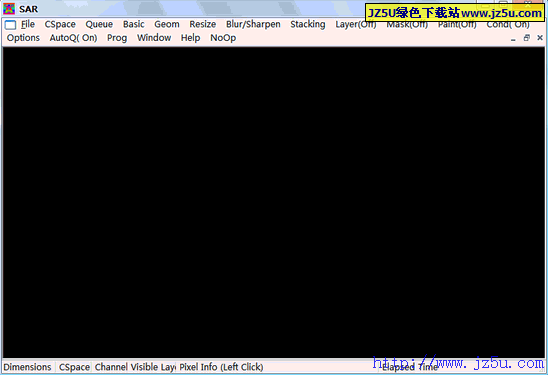Toggle the Layer(Off) menu setting
The image size is (548, 375).
click(356, 24)
